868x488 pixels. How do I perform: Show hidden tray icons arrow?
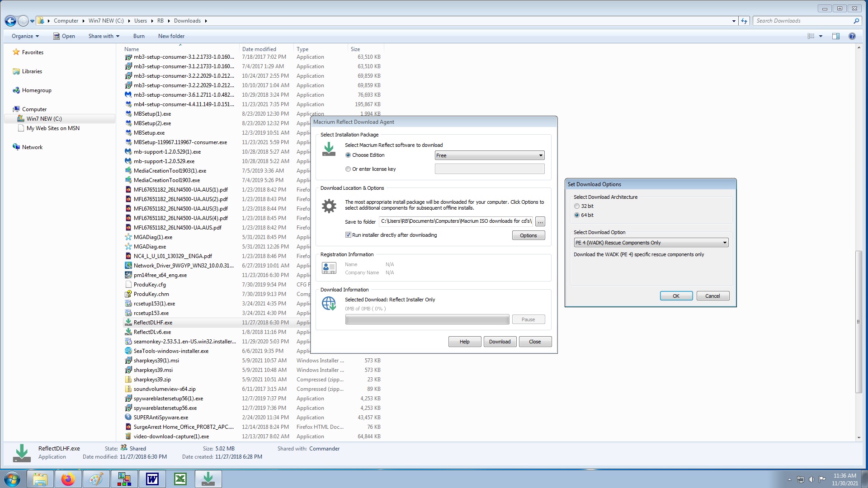[x=789, y=479]
